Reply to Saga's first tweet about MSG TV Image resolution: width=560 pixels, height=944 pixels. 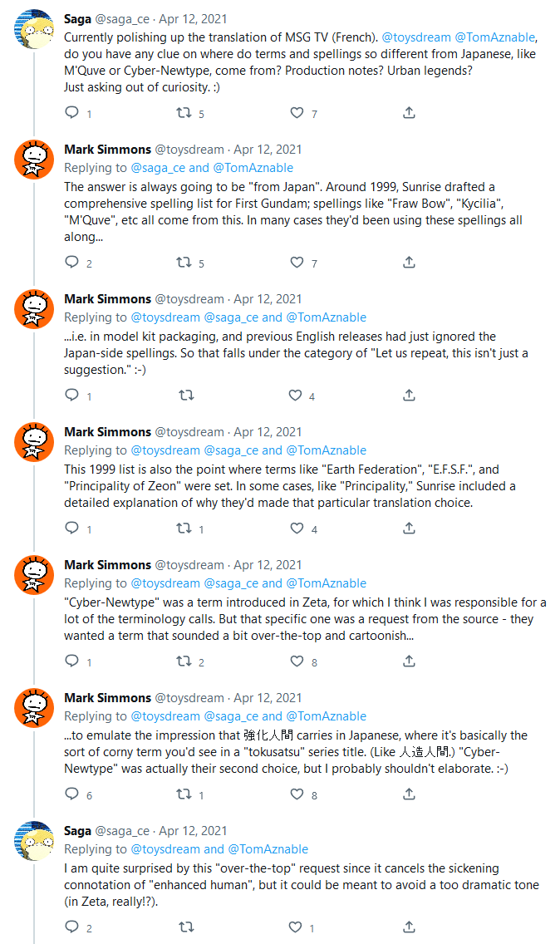click(x=72, y=113)
